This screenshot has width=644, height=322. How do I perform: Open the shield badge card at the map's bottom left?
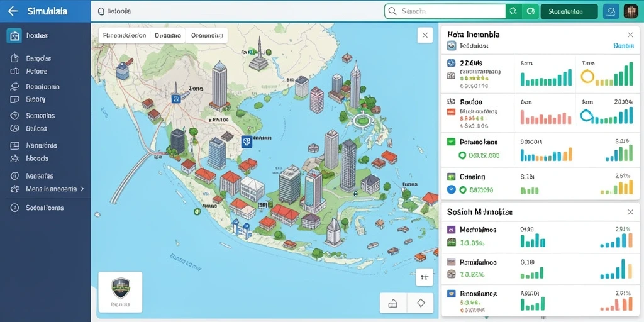pos(120,292)
